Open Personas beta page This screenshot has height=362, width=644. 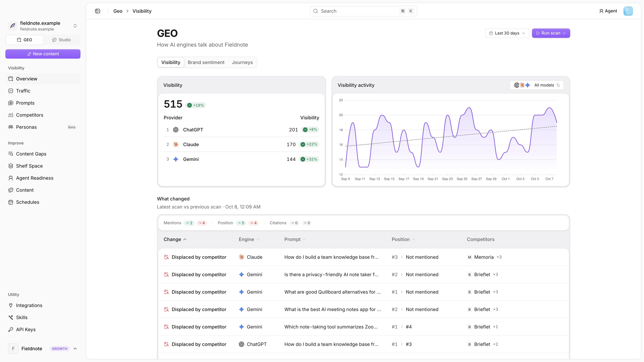(43, 127)
